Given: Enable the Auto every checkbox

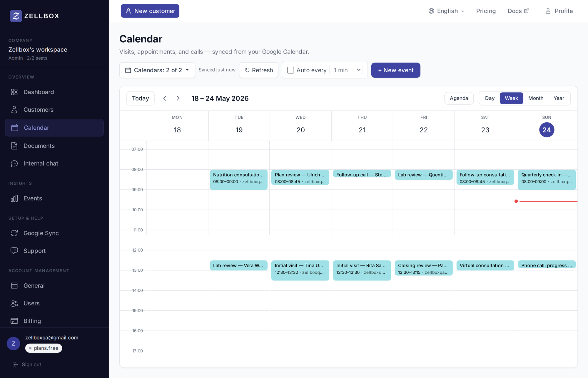Looking at the screenshot, I should [x=290, y=70].
